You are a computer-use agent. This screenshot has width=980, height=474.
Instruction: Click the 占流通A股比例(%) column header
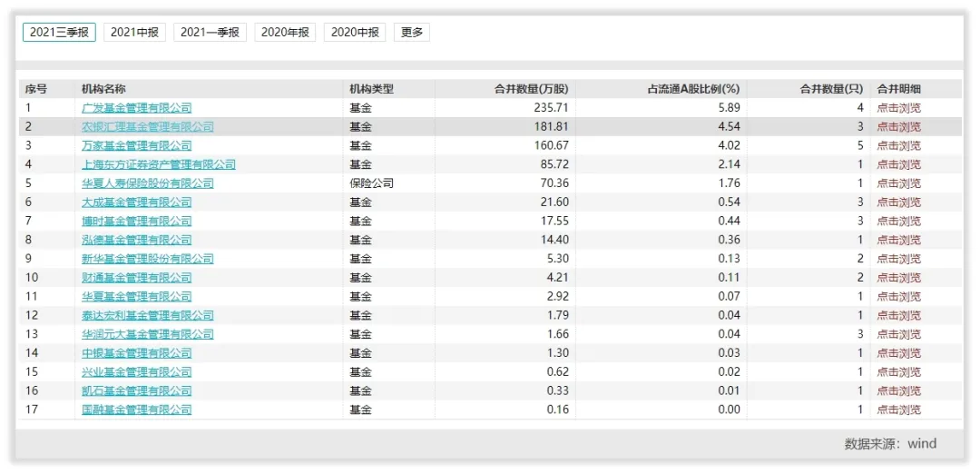coord(693,89)
